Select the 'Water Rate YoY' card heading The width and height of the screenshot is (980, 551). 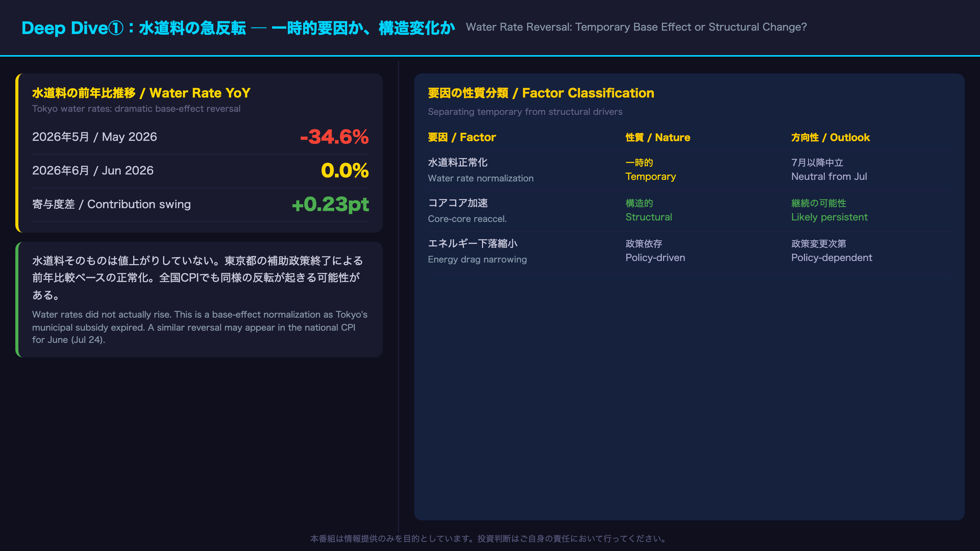click(x=141, y=93)
